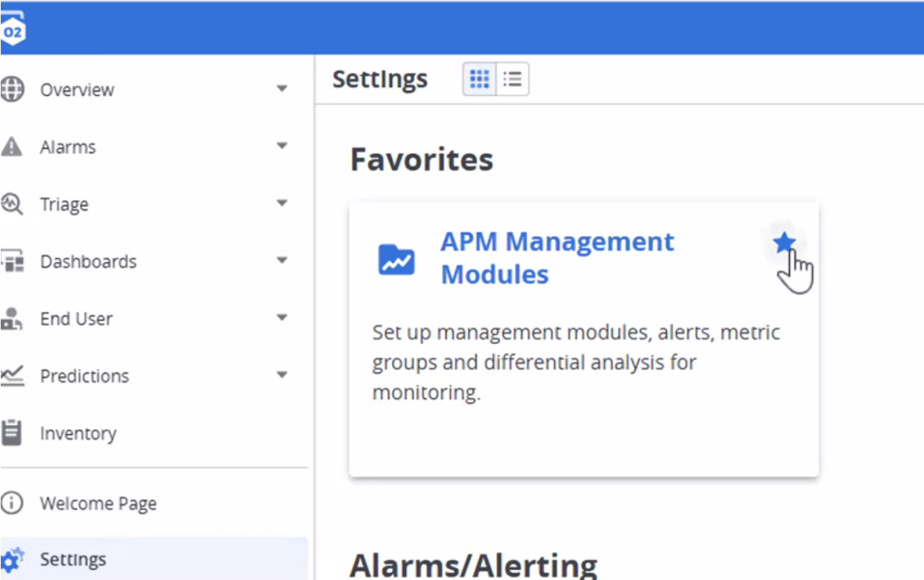Image resolution: width=924 pixels, height=580 pixels.
Task: Click the APM Management Modules card description
Action: point(576,362)
